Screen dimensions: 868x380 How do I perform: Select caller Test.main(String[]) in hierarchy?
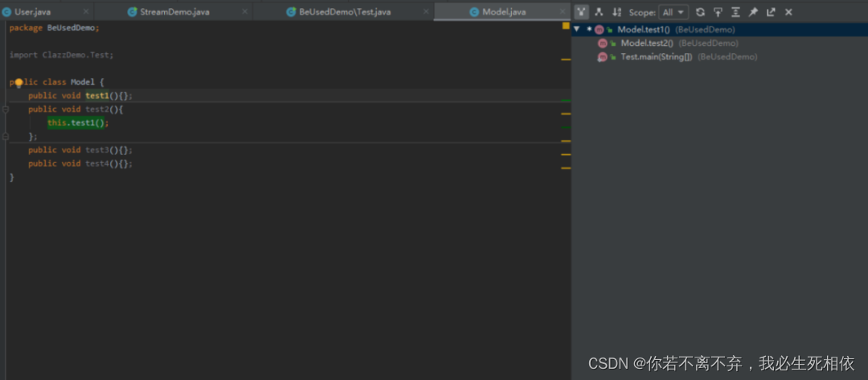pyautogui.click(x=656, y=57)
